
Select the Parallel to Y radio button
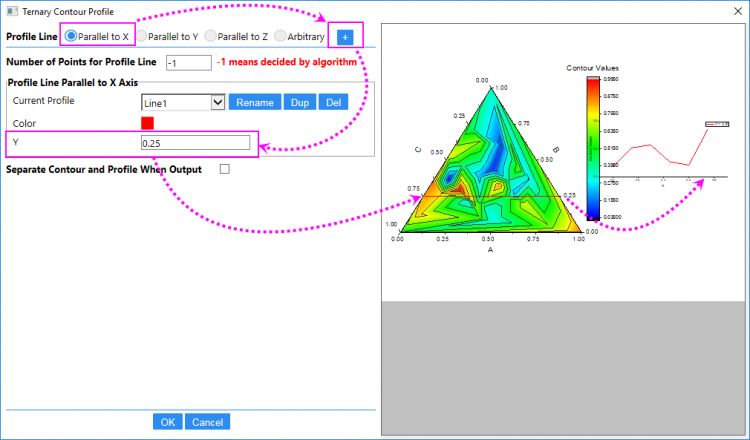(142, 36)
